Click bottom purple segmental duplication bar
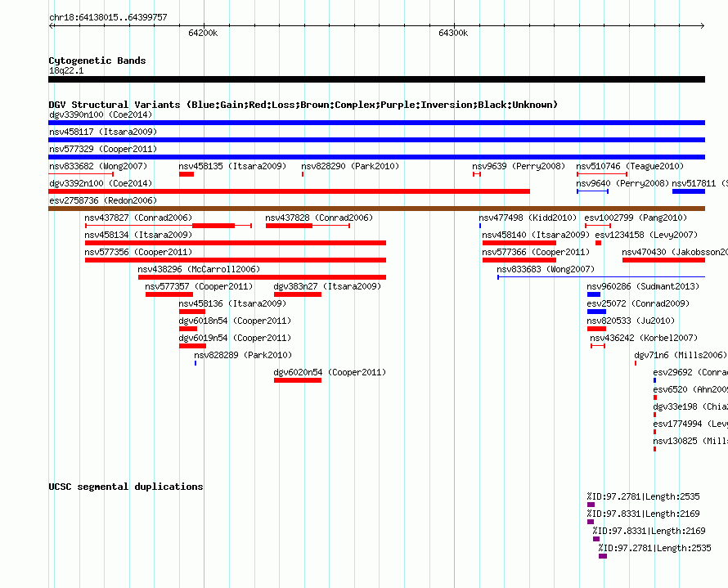Image resolution: width=728 pixels, height=588 pixels. pos(603,556)
